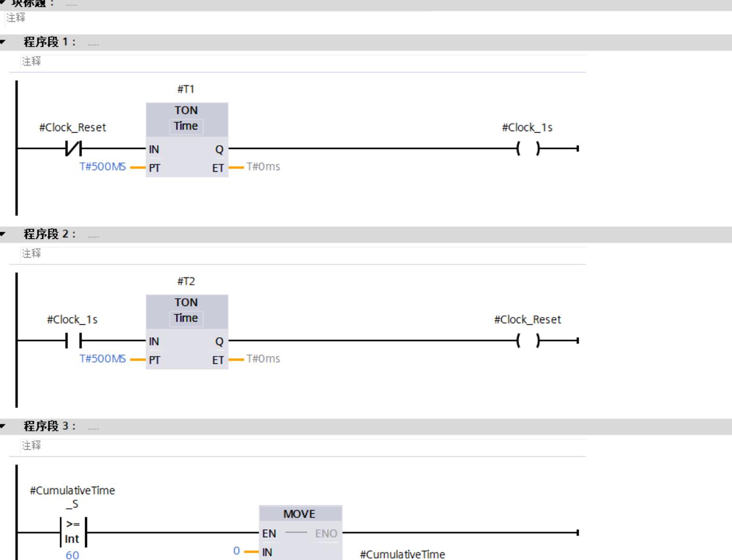This screenshot has width=732, height=560.
Task: Select the T1 TON timer block
Action: 186,139
